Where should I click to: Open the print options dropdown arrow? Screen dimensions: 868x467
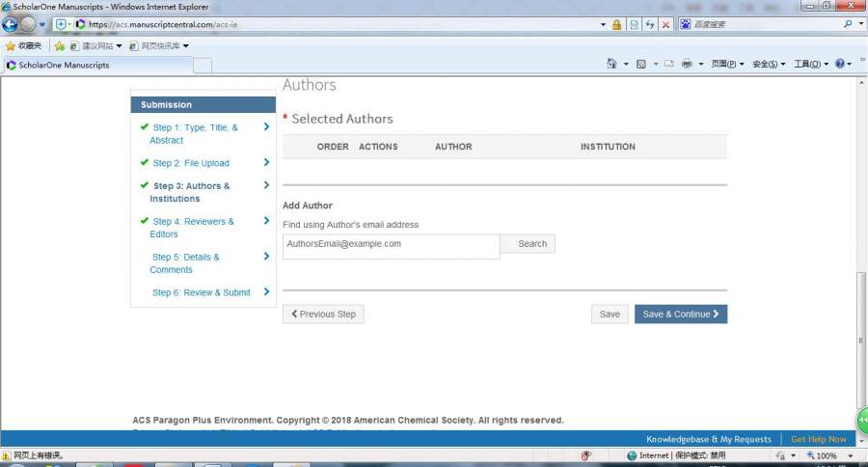coord(701,65)
